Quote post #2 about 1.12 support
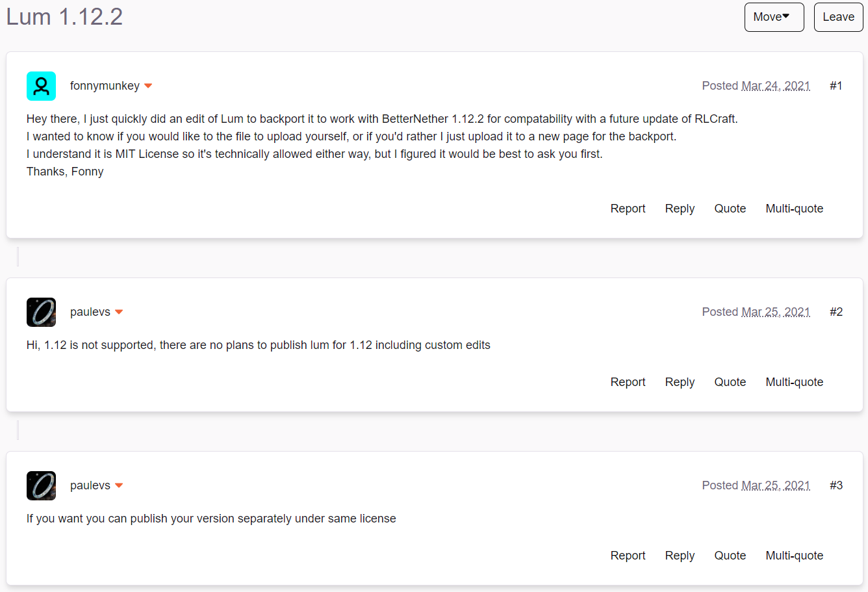The image size is (868, 592). click(730, 382)
